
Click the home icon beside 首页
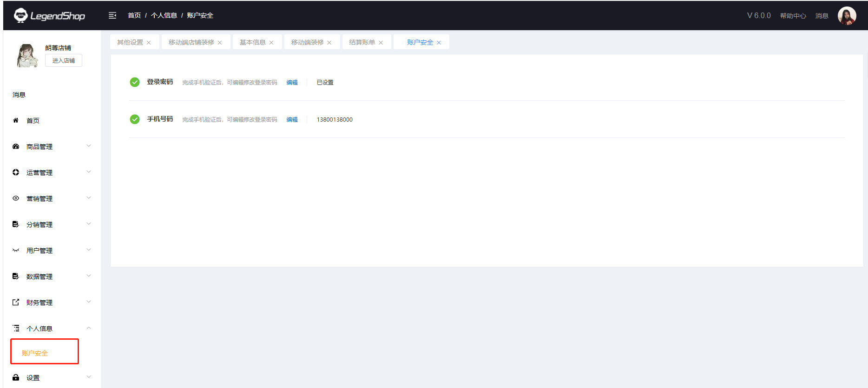(16, 121)
